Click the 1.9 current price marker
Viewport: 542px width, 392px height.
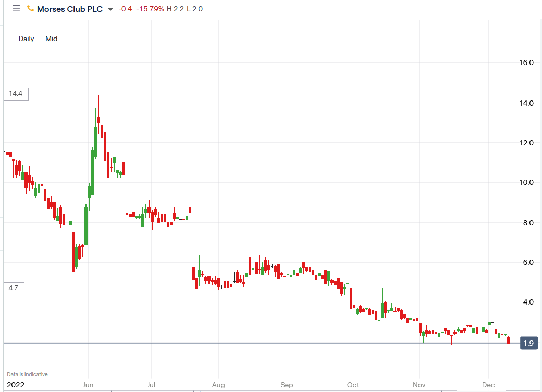point(529,343)
